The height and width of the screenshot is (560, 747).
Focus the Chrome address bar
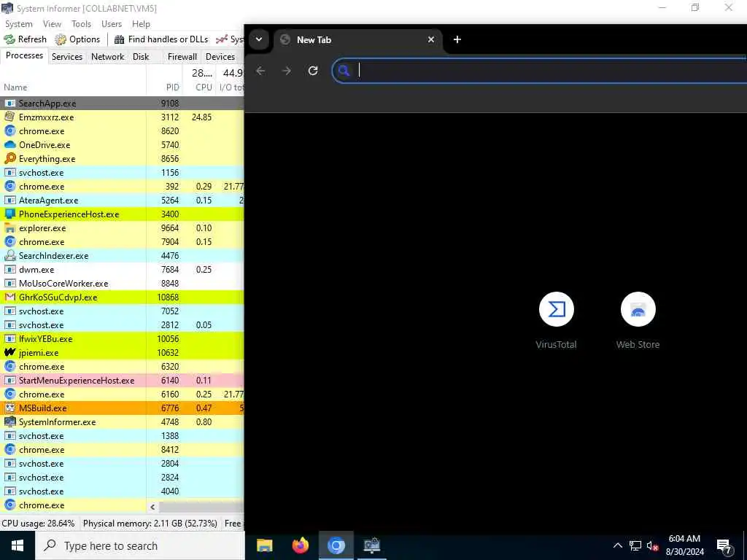pyautogui.click(x=539, y=71)
